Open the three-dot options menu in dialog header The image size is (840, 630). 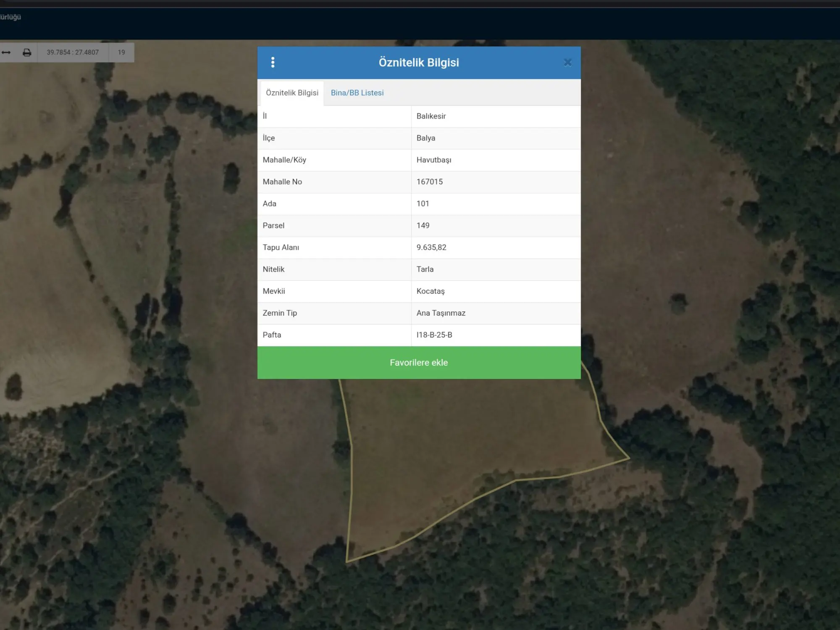tap(273, 62)
